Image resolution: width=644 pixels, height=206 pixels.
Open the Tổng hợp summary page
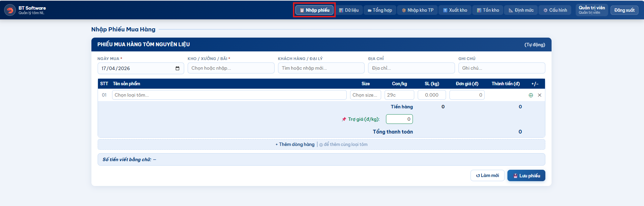click(379, 10)
